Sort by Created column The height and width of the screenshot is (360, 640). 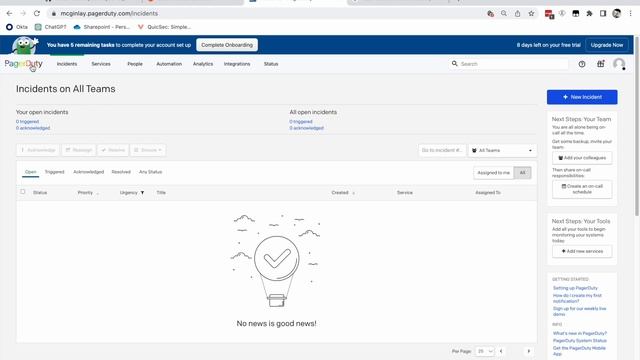tap(340, 193)
